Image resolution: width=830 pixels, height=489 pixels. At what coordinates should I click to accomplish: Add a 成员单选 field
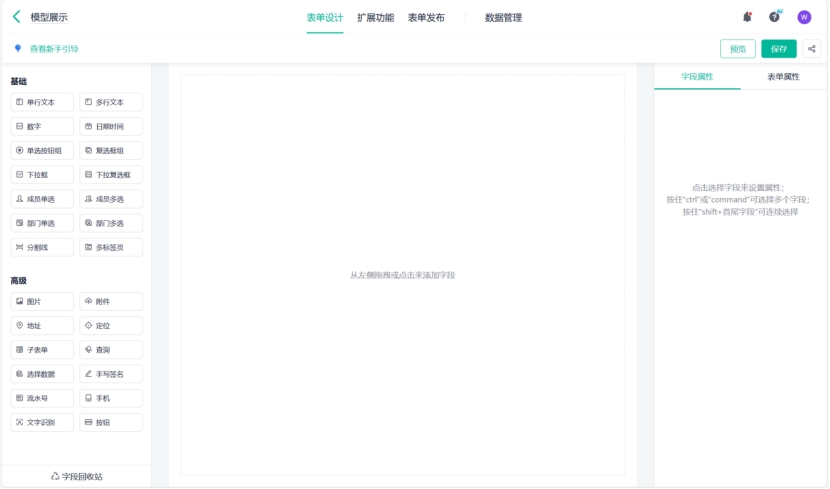[42, 199]
